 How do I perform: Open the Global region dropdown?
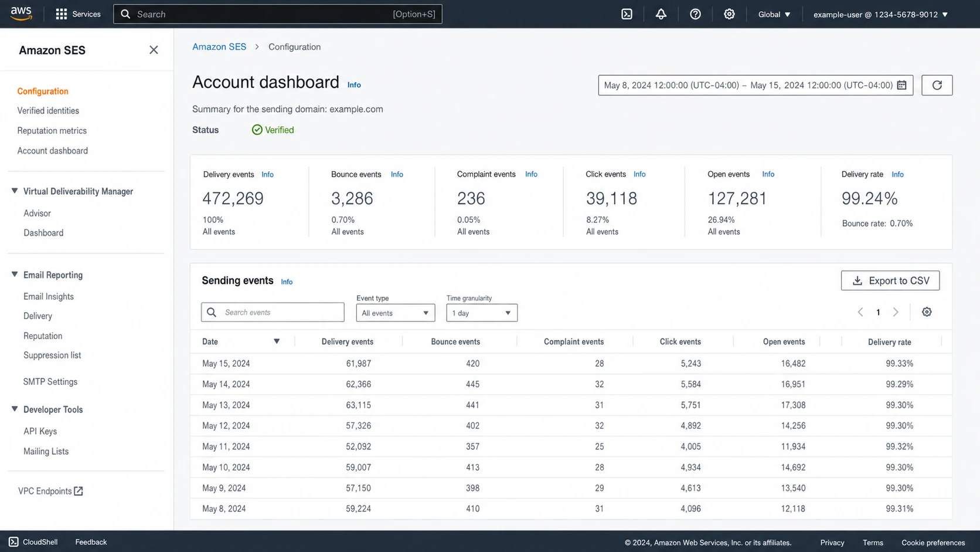click(774, 14)
